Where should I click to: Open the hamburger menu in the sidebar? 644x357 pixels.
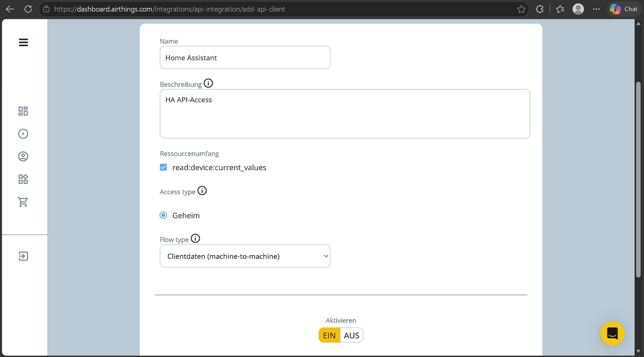coord(23,42)
